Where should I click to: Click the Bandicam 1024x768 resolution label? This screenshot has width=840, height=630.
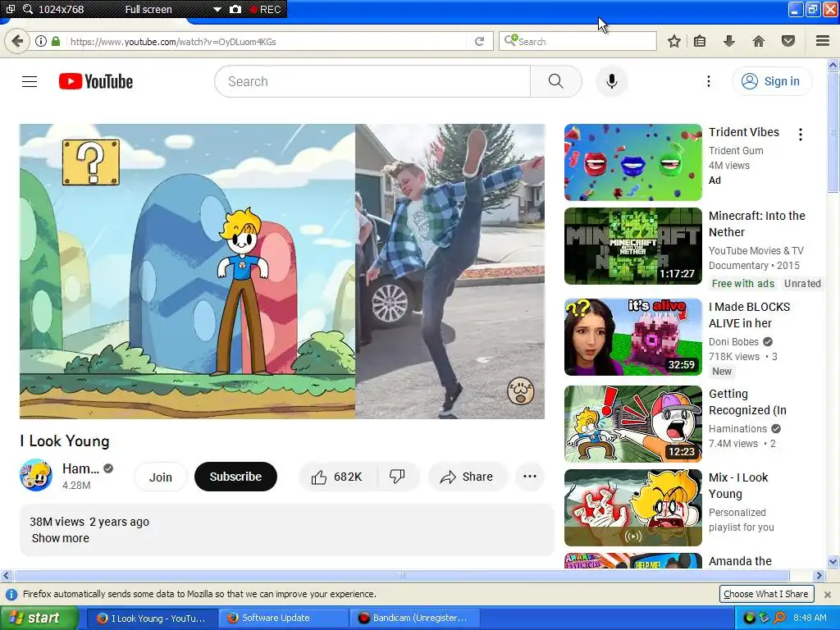click(61, 9)
